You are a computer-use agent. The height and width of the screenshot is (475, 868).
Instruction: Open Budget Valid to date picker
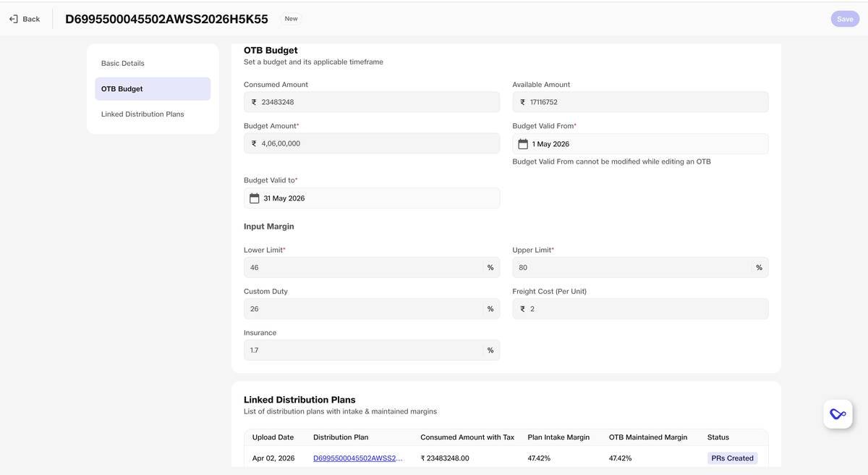coord(372,198)
